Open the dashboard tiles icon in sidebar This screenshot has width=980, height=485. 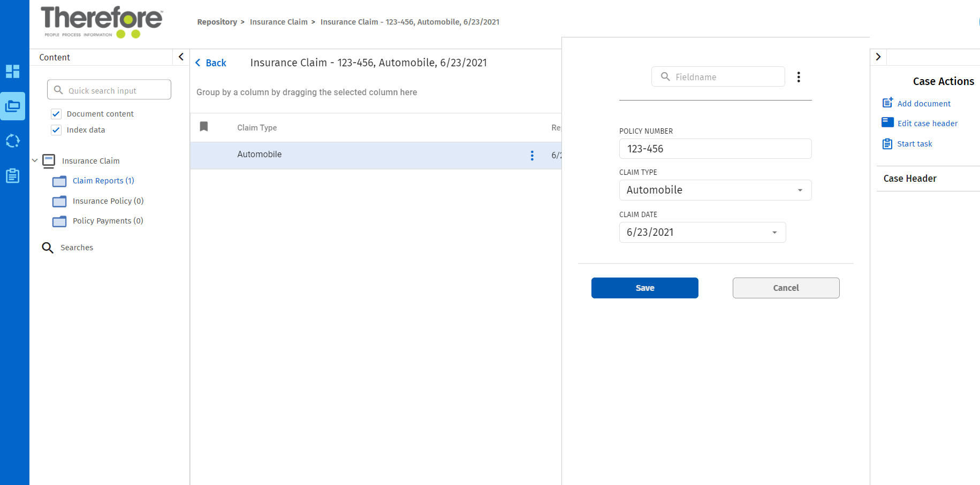click(13, 71)
